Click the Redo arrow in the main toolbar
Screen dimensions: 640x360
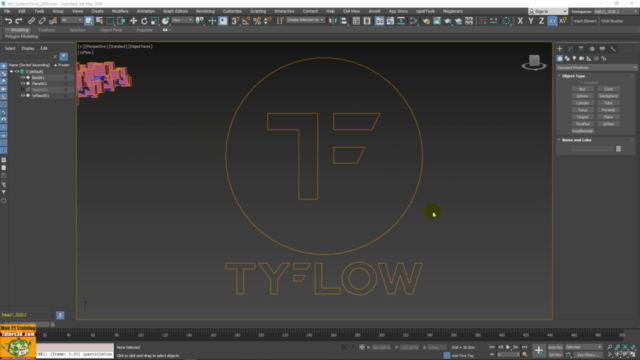coord(19,21)
